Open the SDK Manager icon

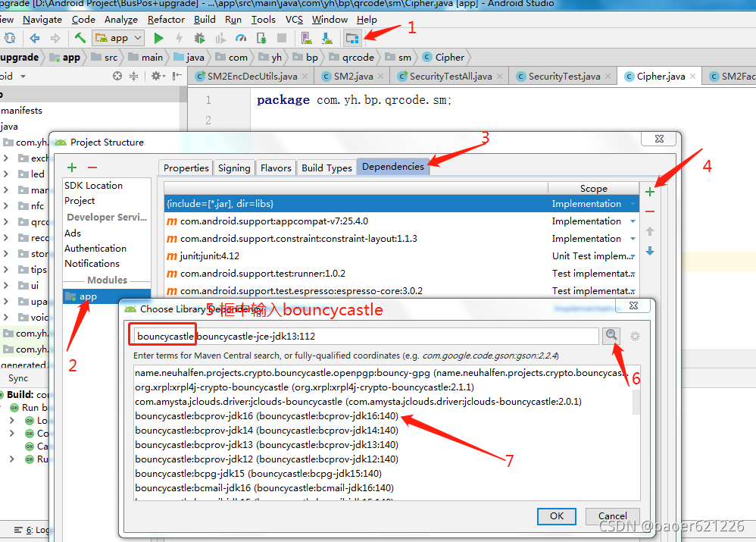[327, 38]
